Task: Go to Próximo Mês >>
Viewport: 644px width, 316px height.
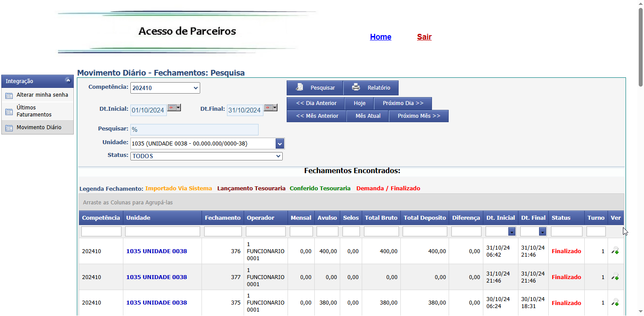Action: point(419,116)
